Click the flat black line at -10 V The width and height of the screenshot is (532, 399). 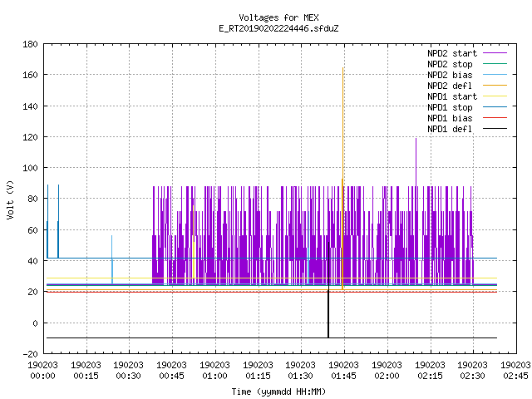click(272, 338)
